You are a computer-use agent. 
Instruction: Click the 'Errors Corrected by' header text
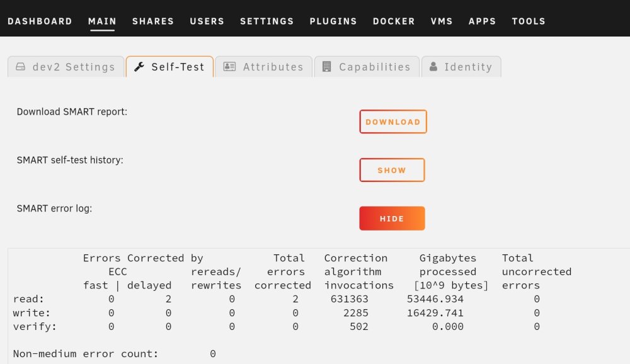click(x=143, y=258)
